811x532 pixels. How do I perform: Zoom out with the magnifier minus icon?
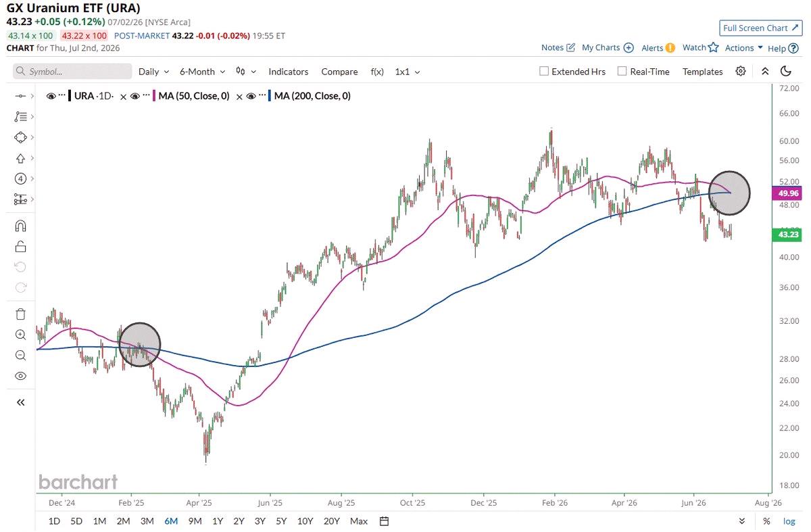(20, 355)
